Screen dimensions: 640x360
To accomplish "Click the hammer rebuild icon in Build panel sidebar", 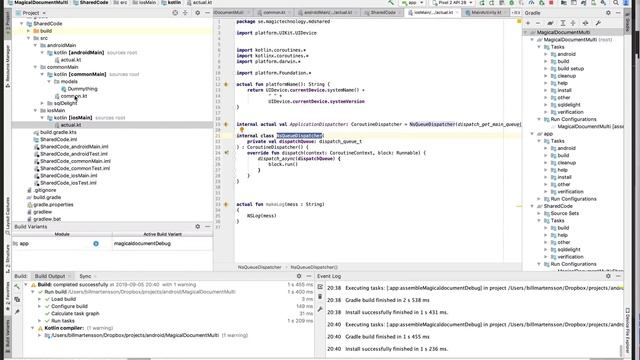I will click(x=17, y=287).
